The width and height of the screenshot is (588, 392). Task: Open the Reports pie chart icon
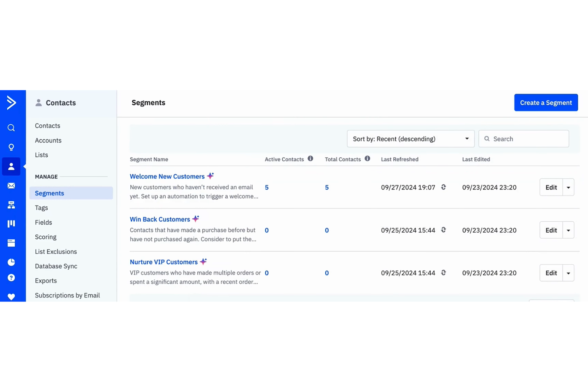(11, 262)
